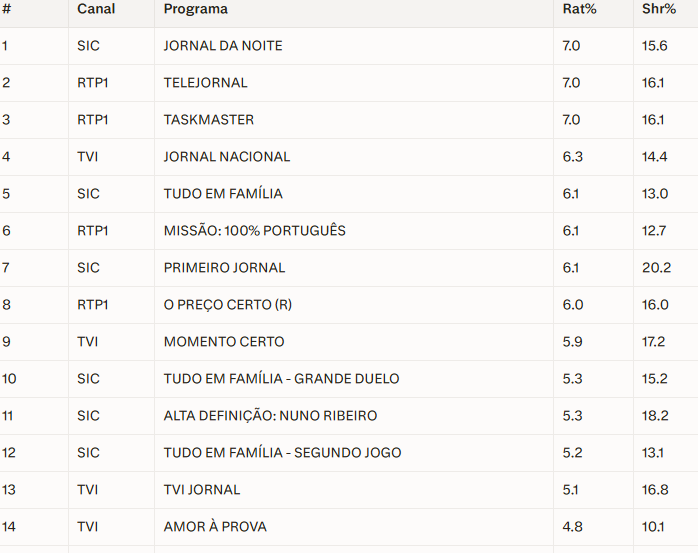Click ALTA DEFINIÇÃO: NUNO RIBEIRO cell
The height and width of the screenshot is (553, 698).
click(x=270, y=416)
